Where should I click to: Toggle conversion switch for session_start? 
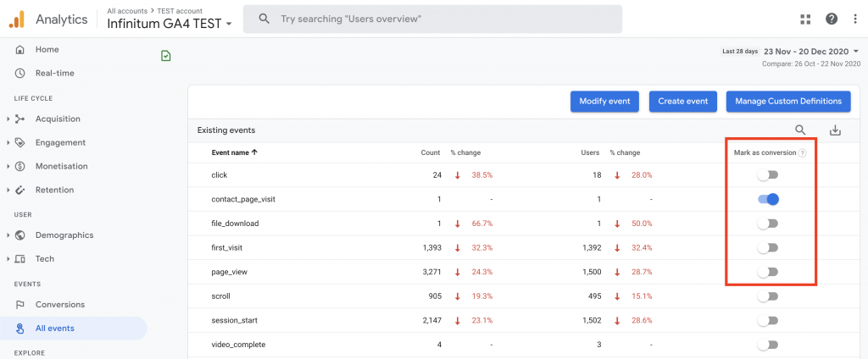click(768, 320)
